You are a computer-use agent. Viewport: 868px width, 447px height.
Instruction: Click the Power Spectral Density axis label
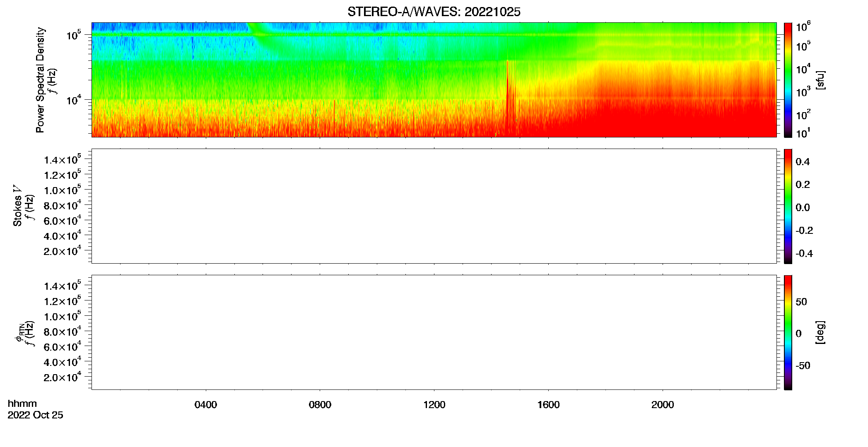[x=40, y=80]
